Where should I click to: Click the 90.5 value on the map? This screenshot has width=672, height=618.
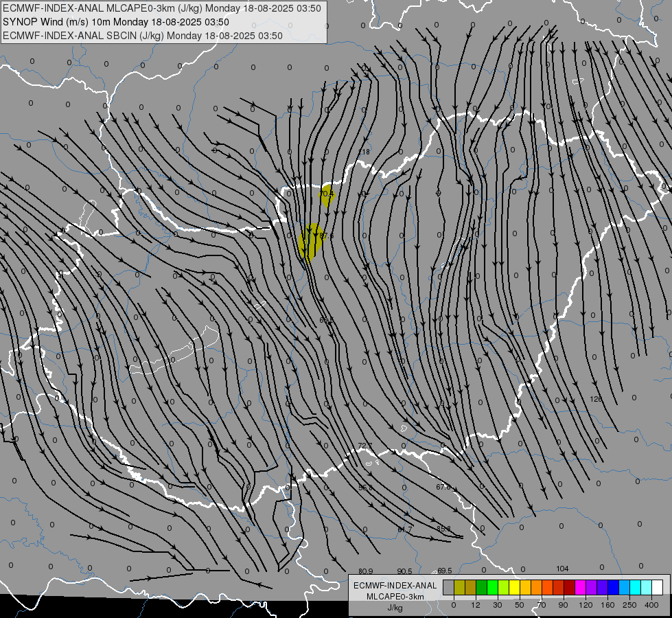pyautogui.click(x=404, y=571)
